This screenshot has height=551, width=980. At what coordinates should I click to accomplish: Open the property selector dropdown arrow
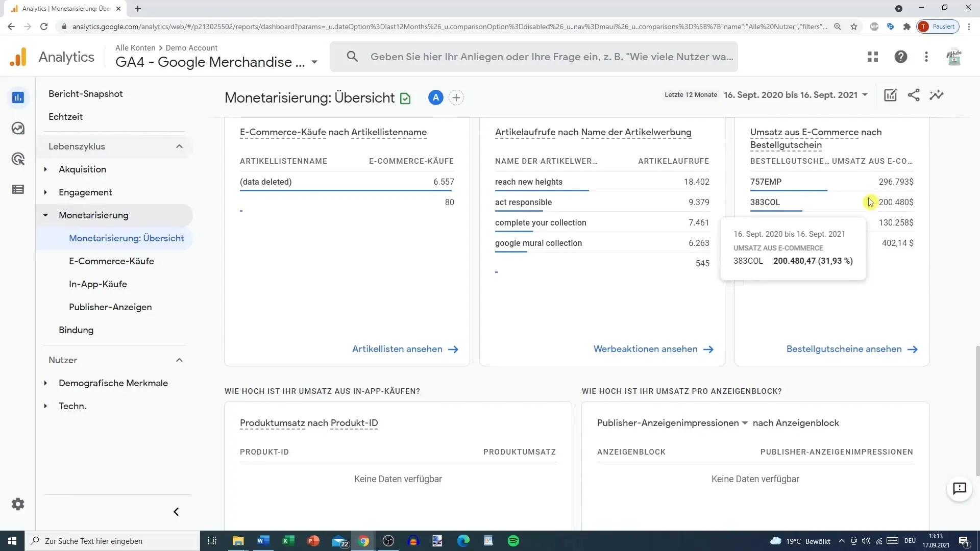click(314, 62)
